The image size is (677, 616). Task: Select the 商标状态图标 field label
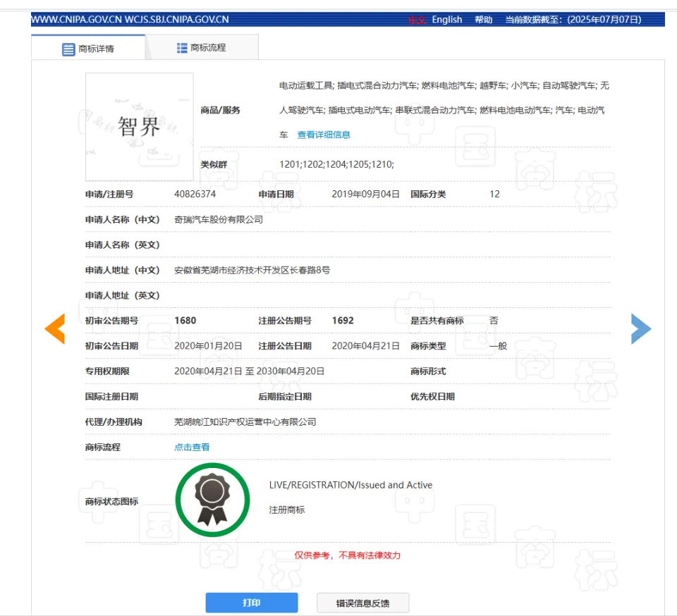point(111,501)
